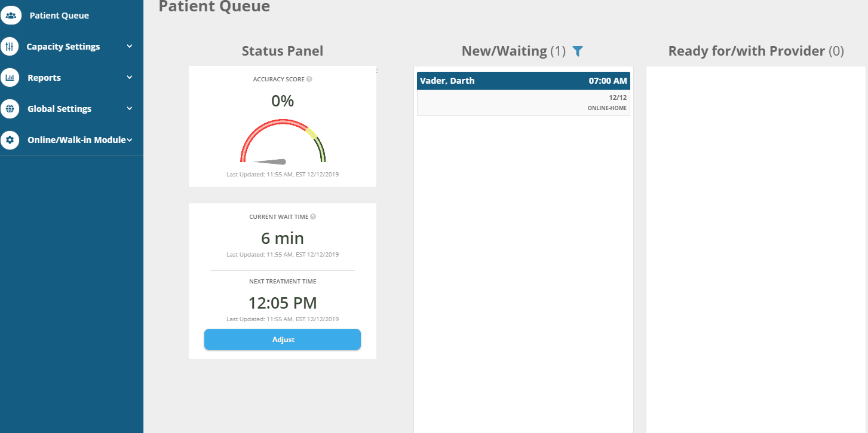
Task: Click the Online/Walk-in Module gear icon
Action: point(10,140)
